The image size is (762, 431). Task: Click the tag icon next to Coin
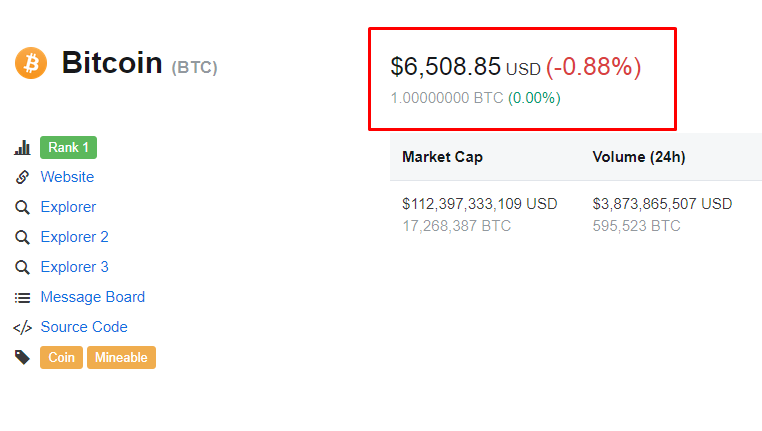[22, 357]
